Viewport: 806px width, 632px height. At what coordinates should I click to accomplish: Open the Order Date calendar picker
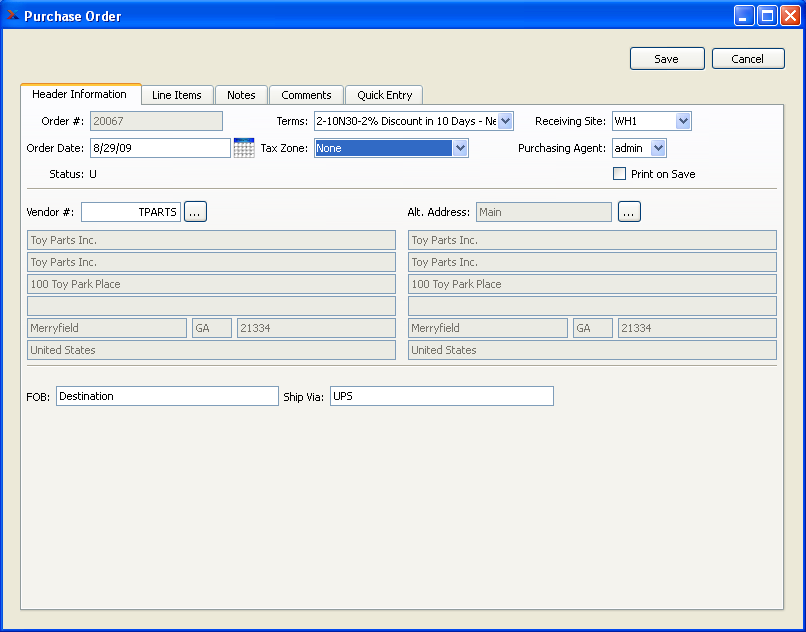pyautogui.click(x=243, y=148)
